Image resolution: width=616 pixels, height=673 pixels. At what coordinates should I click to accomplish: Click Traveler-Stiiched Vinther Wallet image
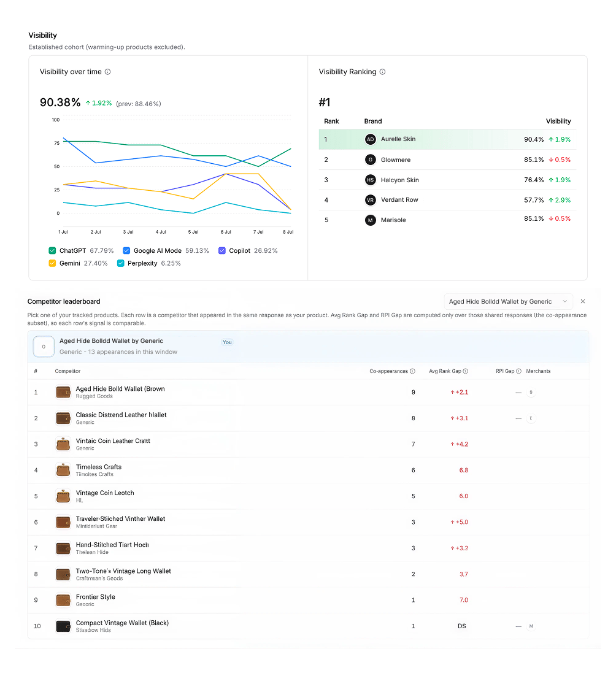63,522
